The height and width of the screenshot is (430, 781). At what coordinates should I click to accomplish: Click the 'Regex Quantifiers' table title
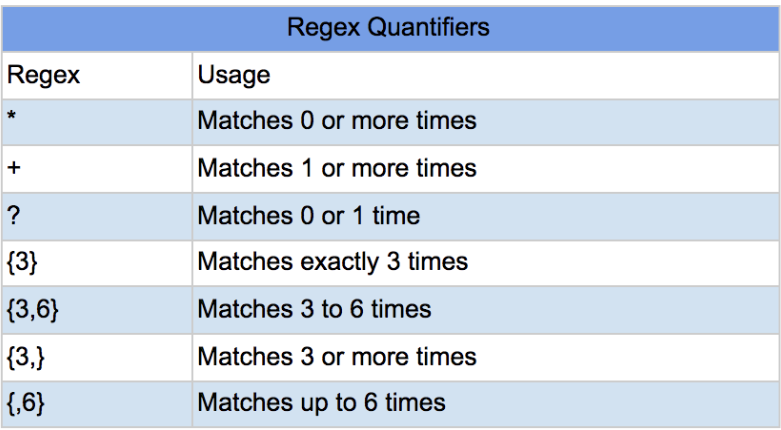[x=389, y=27]
